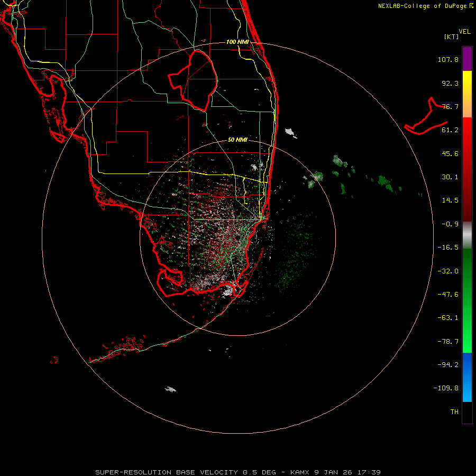Screen dimensions: 476x476
Task: Click the NEXLAB-College of DuPage header text
Action: click(423, 6)
